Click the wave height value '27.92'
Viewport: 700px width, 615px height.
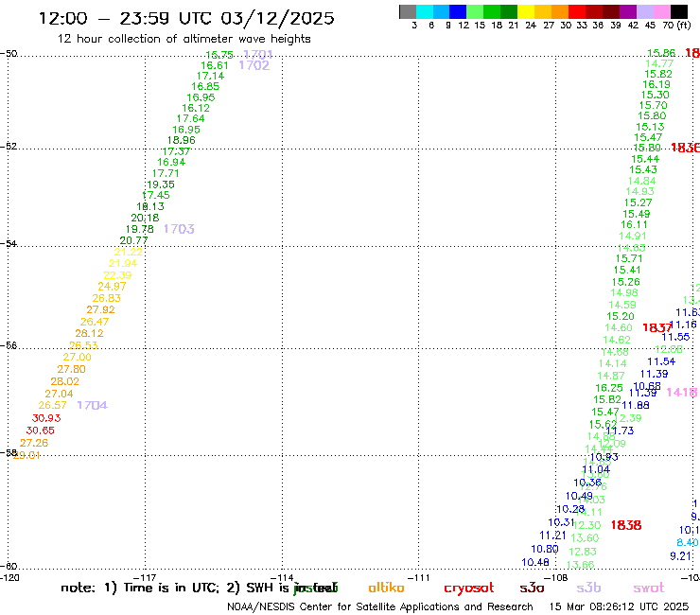point(100,309)
